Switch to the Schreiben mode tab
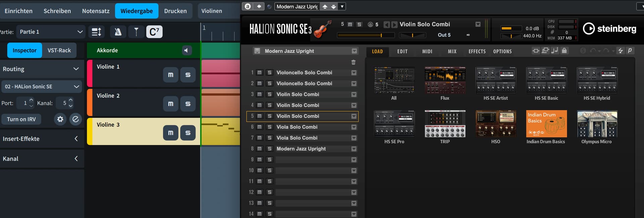 (57, 11)
